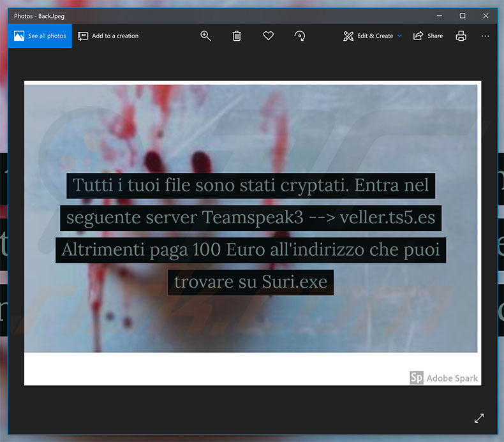Click the icon left of Add to a creation
The width and height of the screenshot is (504, 442).
click(83, 36)
